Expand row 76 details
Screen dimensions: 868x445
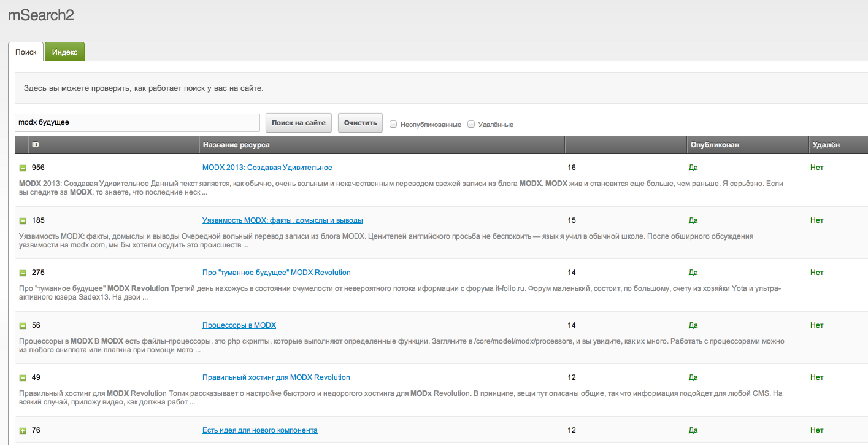(x=23, y=431)
